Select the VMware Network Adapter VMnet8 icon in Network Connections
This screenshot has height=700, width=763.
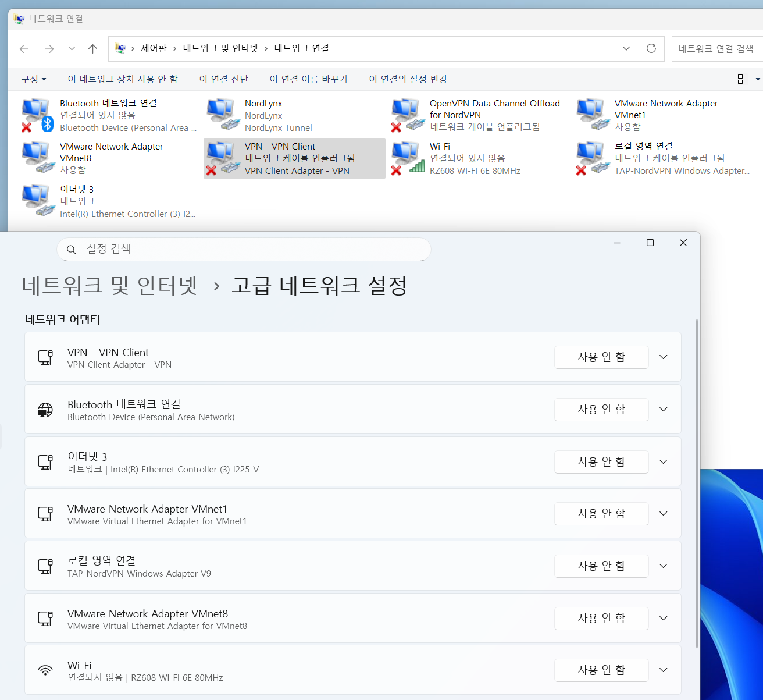tap(38, 158)
